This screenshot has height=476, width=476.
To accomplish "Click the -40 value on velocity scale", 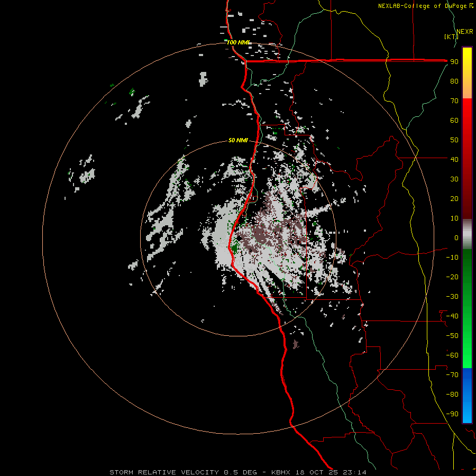I will tap(452, 316).
